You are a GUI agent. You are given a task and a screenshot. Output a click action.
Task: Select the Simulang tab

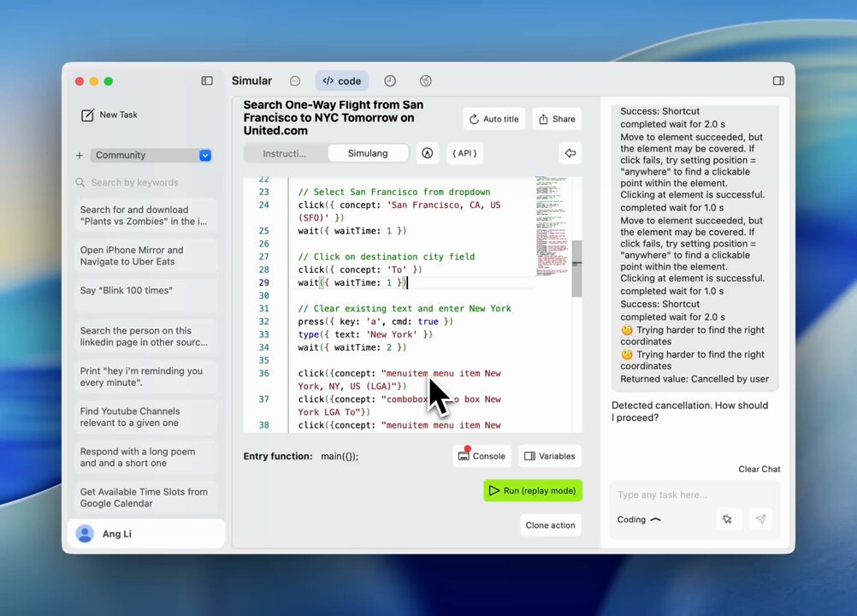(x=368, y=154)
